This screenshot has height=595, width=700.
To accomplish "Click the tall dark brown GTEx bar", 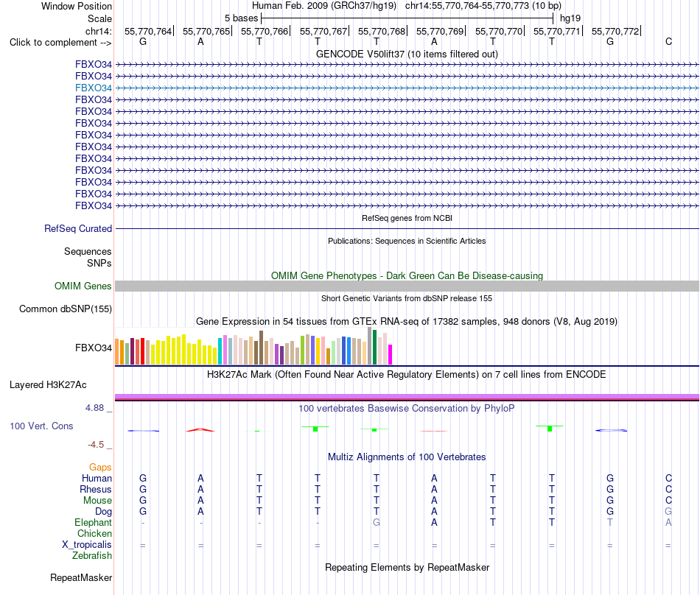I will tap(261, 348).
